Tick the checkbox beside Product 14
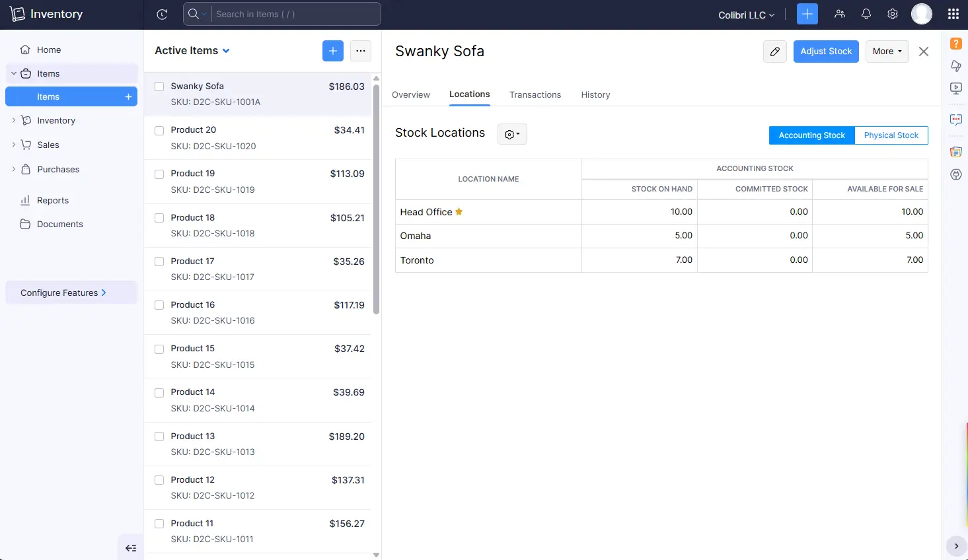Screen dimensions: 968x560 coord(159,392)
